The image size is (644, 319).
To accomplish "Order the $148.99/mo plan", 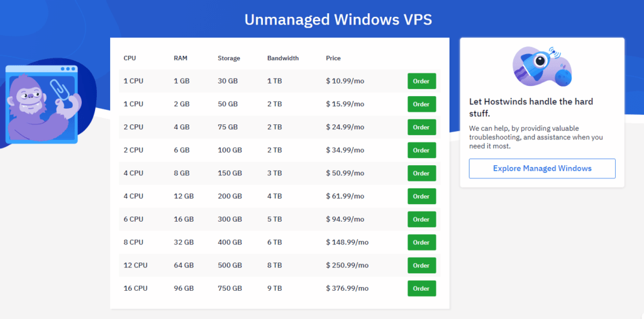I will click(421, 242).
